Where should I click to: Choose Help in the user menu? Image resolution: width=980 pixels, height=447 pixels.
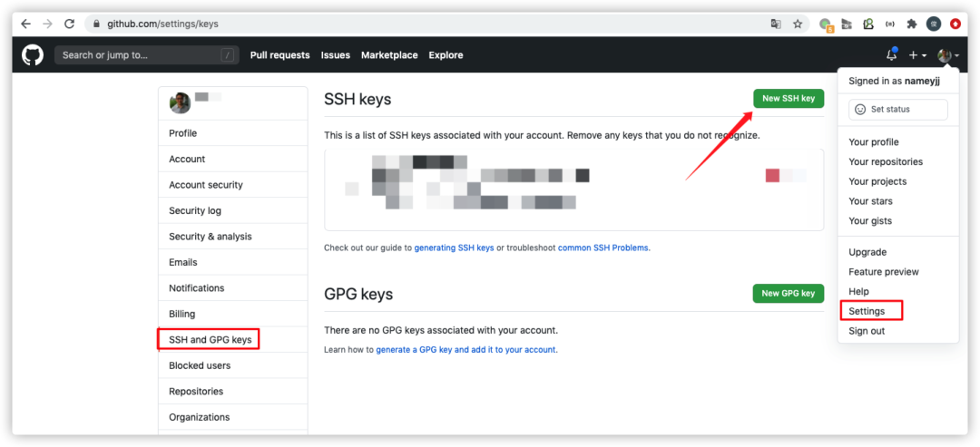pyautogui.click(x=898, y=292)
